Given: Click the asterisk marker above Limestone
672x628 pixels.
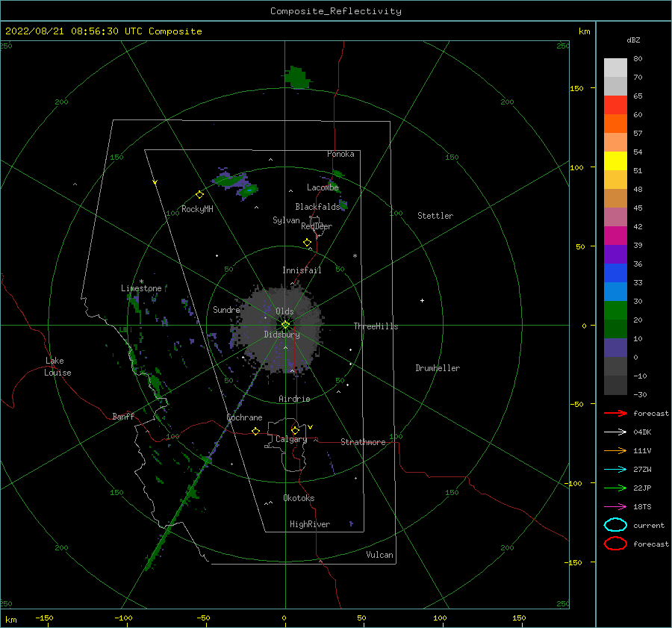Looking at the screenshot, I should (x=141, y=282).
